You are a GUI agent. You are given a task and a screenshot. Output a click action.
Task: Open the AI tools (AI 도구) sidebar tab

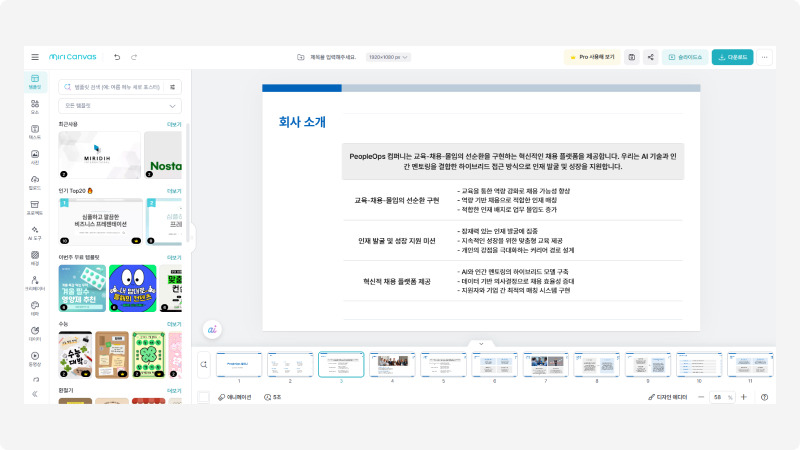[x=35, y=233]
